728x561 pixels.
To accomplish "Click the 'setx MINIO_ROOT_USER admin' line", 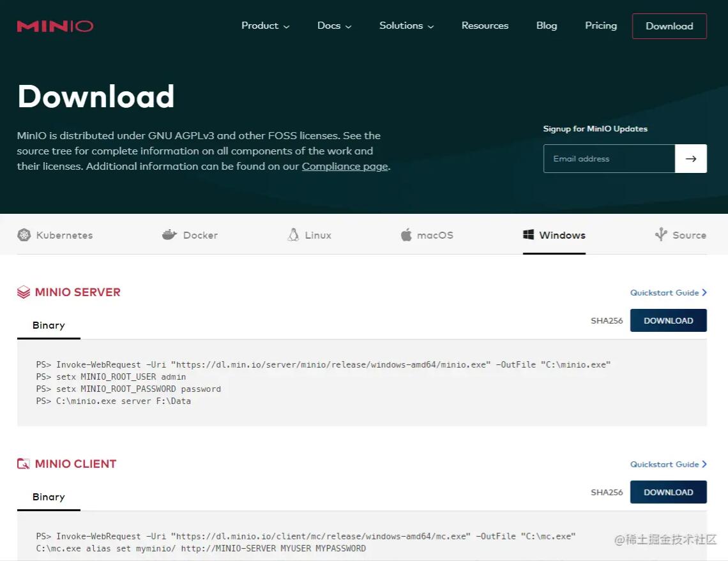I will (x=111, y=377).
